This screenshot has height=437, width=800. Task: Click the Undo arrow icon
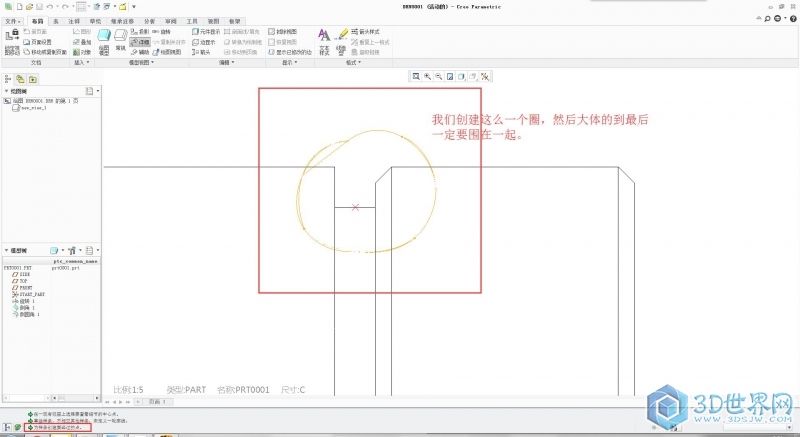(49, 7)
